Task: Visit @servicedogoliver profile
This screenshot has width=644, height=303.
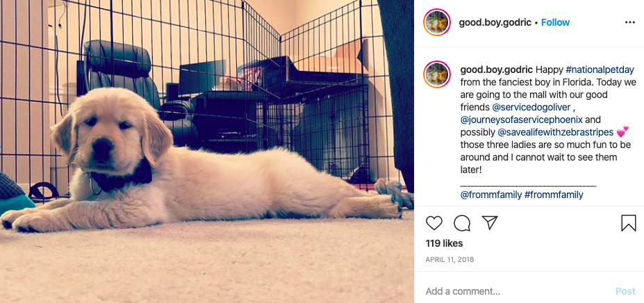Action: click(531, 107)
